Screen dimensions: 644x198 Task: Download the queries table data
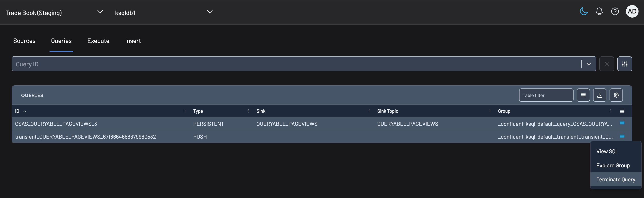click(x=600, y=95)
